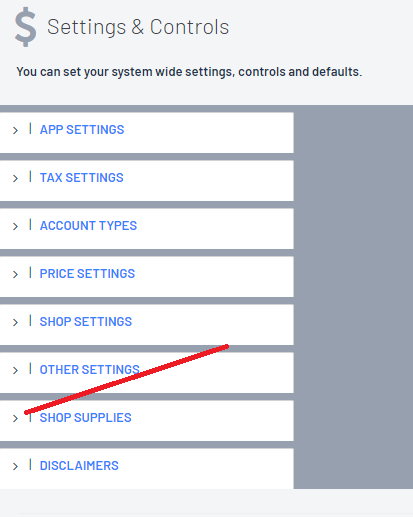Image resolution: width=413 pixels, height=517 pixels.
Task: Click the DISCLAIMERS chevron arrow
Action: tap(15, 466)
